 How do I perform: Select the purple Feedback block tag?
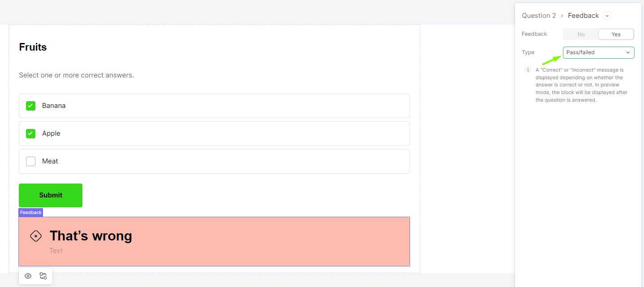click(x=30, y=212)
